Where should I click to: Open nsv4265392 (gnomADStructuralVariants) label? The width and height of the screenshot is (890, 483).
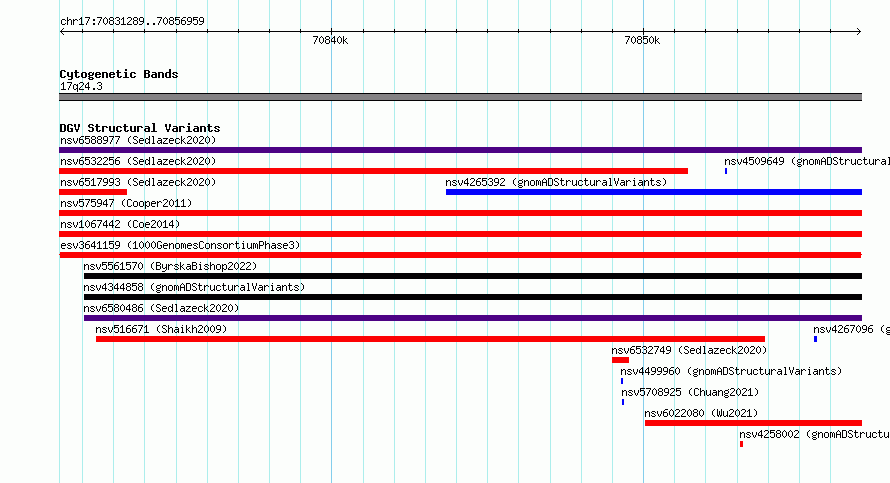click(x=556, y=182)
